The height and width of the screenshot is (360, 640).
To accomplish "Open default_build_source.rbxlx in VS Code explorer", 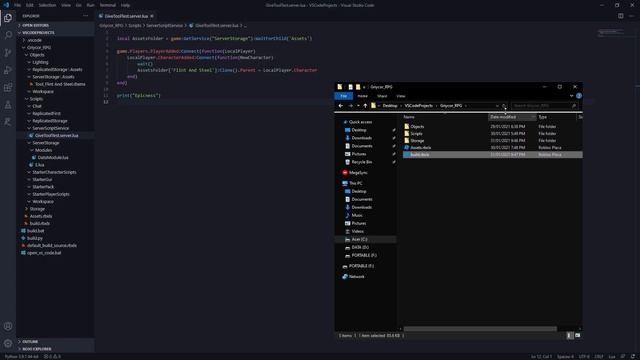I will point(51,246).
